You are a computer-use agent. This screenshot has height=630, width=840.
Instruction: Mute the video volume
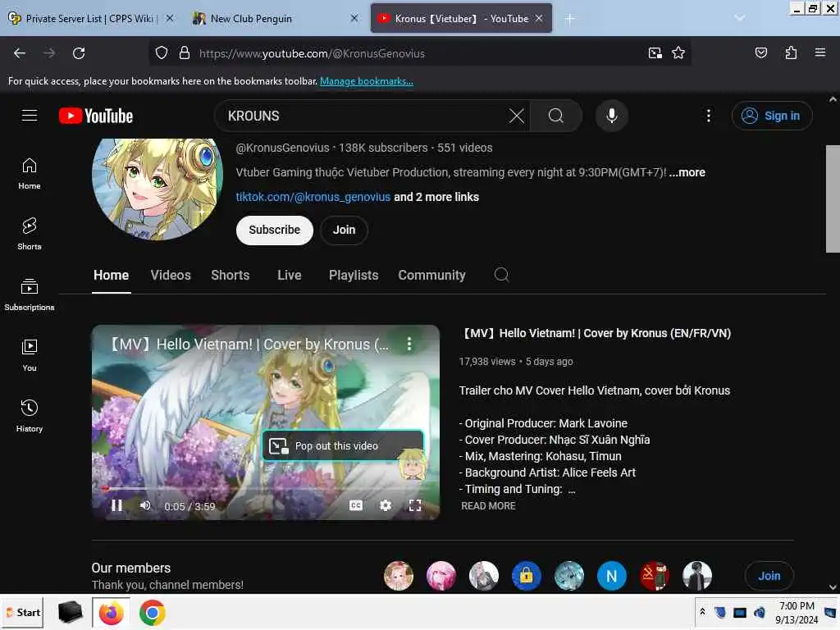tap(145, 505)
